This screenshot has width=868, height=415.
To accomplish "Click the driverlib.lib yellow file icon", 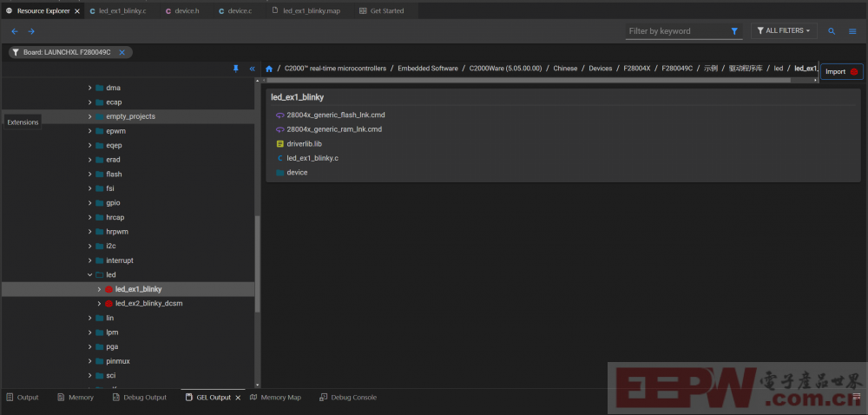I will [279, 144].
